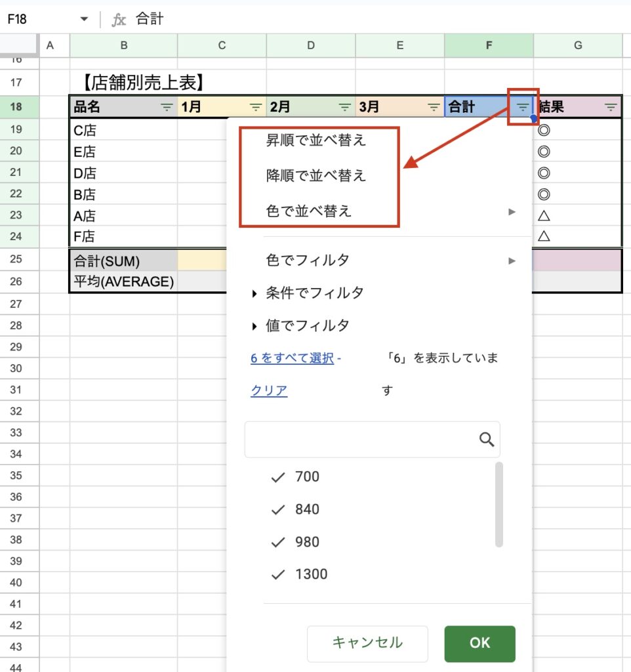Uncheck the 840 value checkbox
Screen dimensions: 631x672
(x=278, y=510)
